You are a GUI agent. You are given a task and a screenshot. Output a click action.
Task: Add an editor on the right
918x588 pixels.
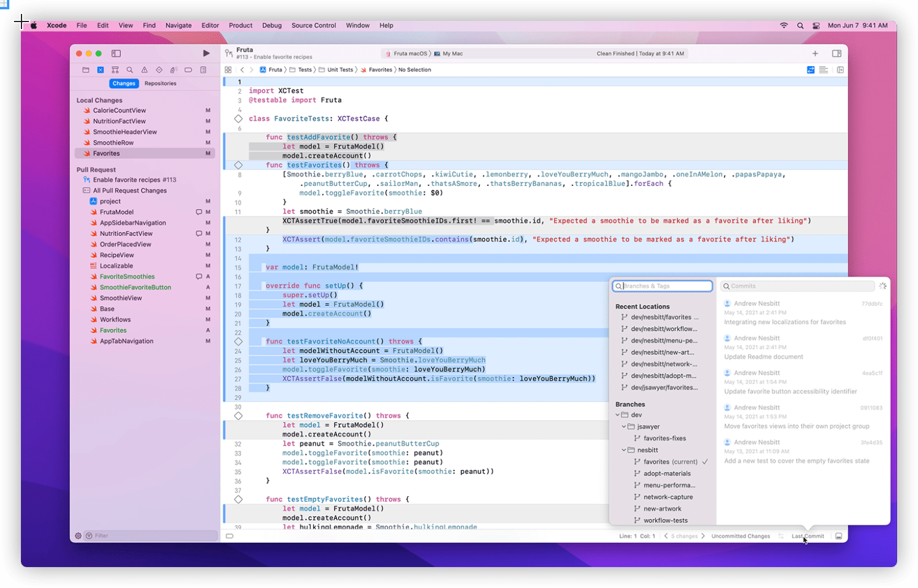click(840, 70)
